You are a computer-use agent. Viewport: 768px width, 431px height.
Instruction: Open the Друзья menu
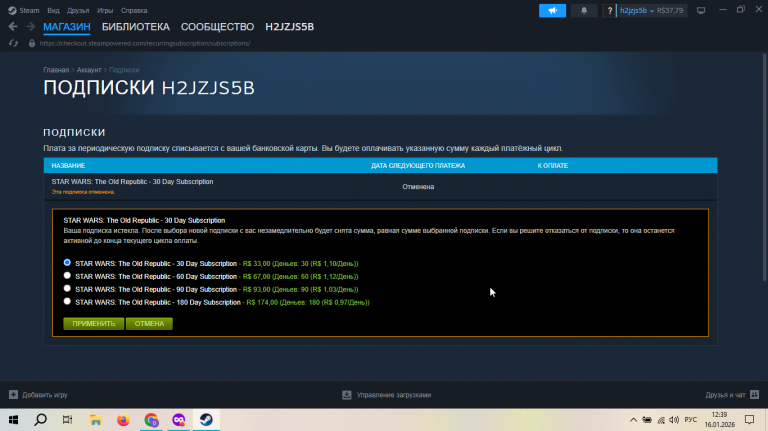tap(78, 10)
